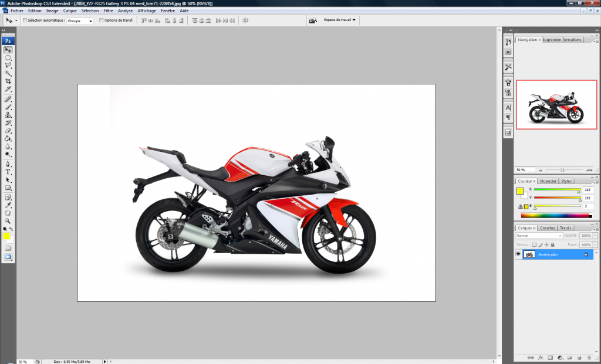The image size is (601, 364).
Task: Open the Actions panel icon in the dock
Action: click(x=508, y=52)
